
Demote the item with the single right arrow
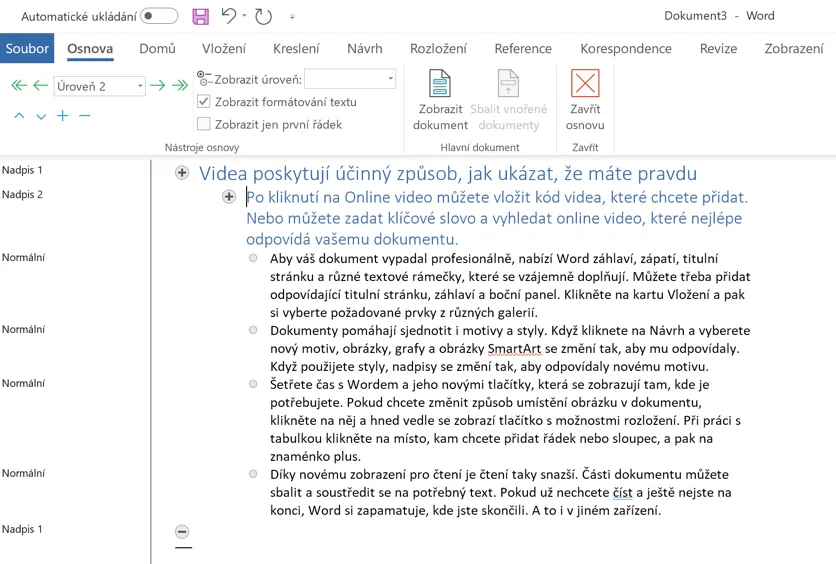pos(157,85)
